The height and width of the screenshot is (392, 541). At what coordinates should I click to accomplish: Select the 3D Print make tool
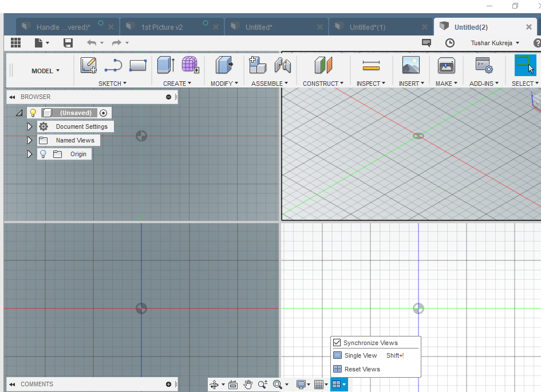coord(447,65)
